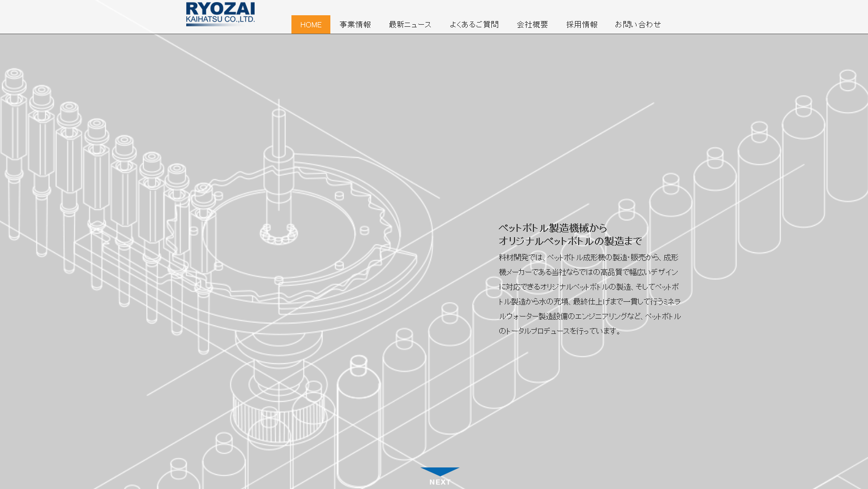Click the vertical center shaft of the machine
Screen dimensions: 868x489
click(x=278, y=158)
